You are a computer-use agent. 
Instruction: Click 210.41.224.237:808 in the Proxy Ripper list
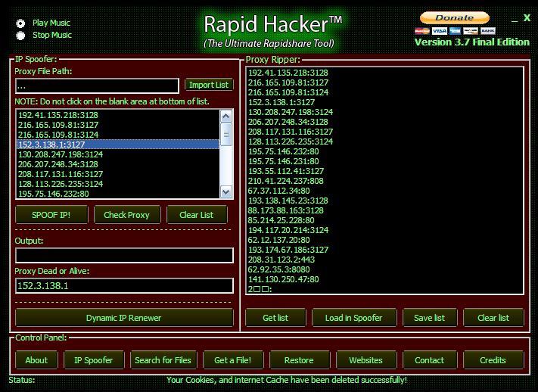(285, 181)
